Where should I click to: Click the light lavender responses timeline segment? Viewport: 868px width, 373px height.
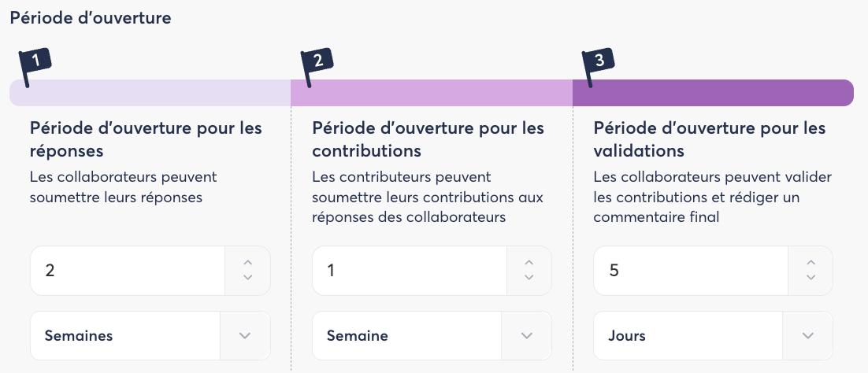158,93
